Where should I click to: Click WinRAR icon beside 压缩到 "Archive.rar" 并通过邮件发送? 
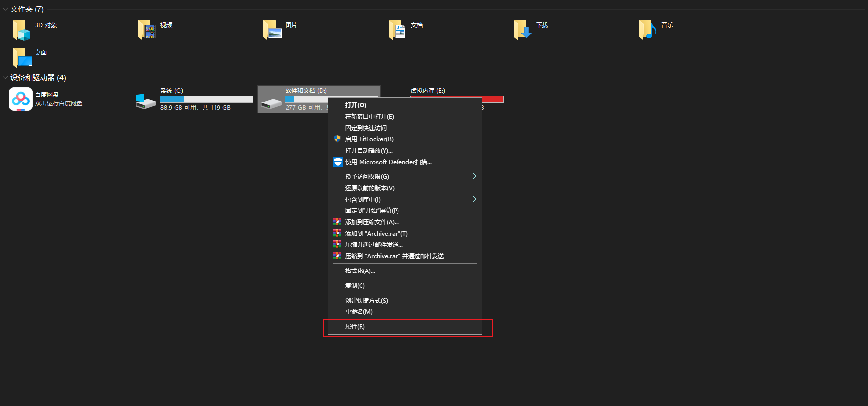(337, 256)
